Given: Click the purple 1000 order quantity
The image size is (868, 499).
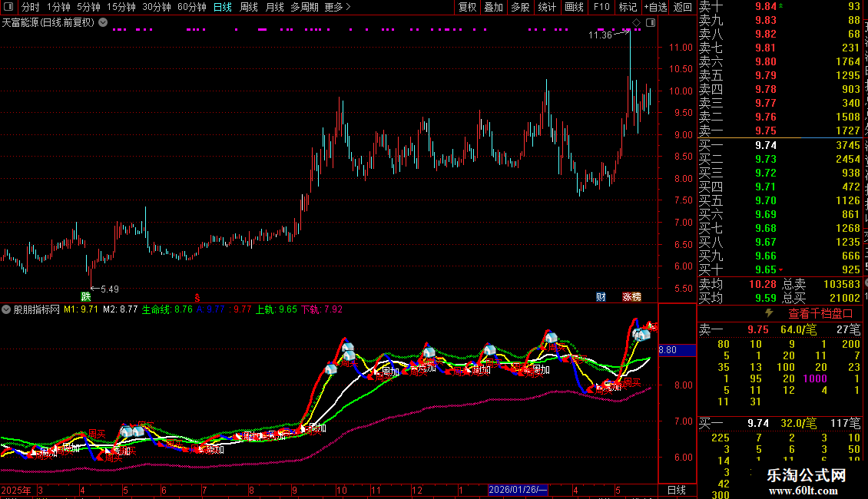Looking at the screenshot, I should click(x=815, y=379).
